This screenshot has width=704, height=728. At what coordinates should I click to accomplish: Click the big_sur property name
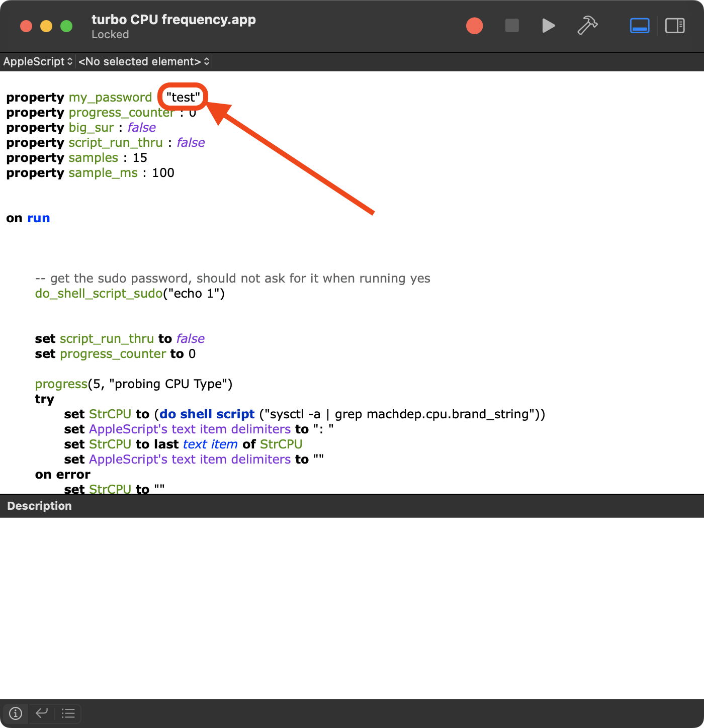tap(91, 128)
